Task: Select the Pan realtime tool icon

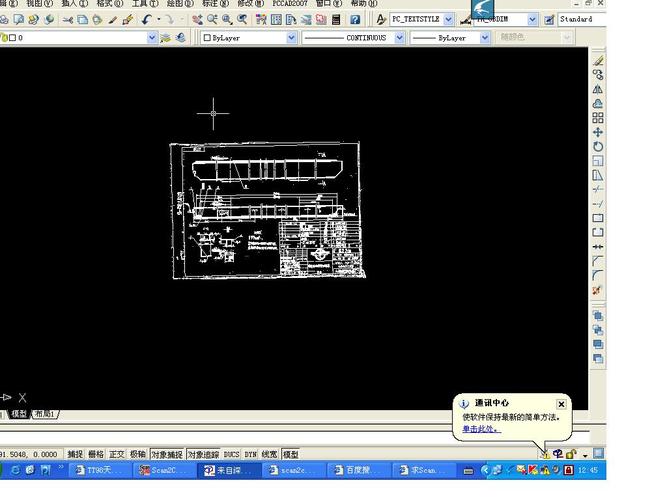Action: (197, 20)
